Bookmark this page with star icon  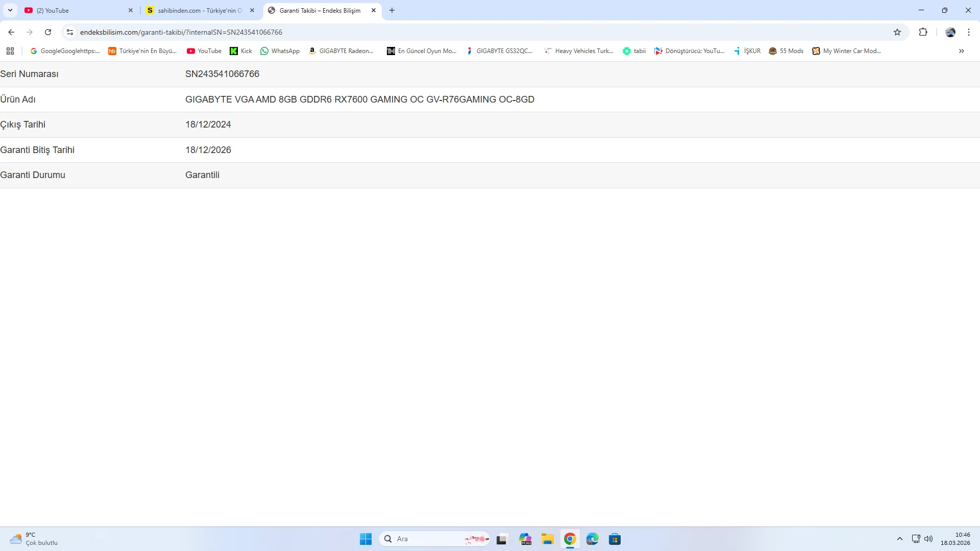[897, 32]
